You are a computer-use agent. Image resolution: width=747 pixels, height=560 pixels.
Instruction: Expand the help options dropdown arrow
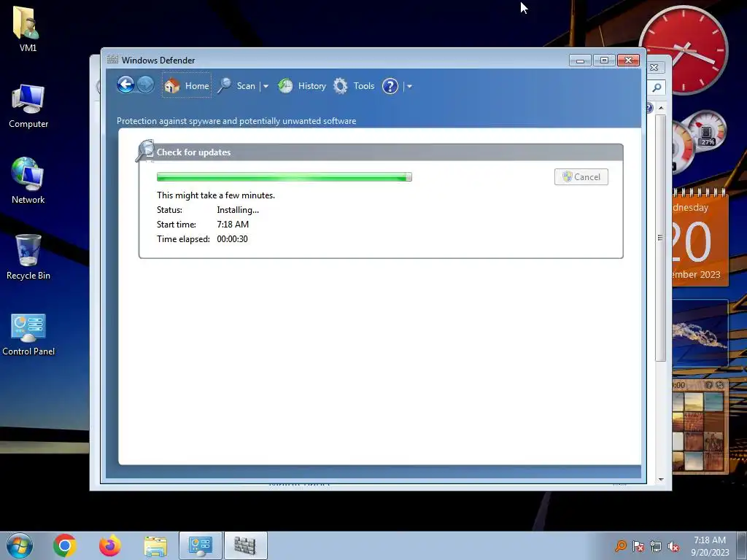(x=409, y=87)
